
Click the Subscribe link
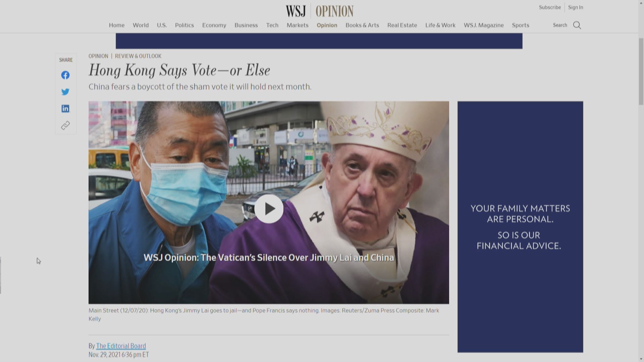pyautogui.click(x=550, y=7)
